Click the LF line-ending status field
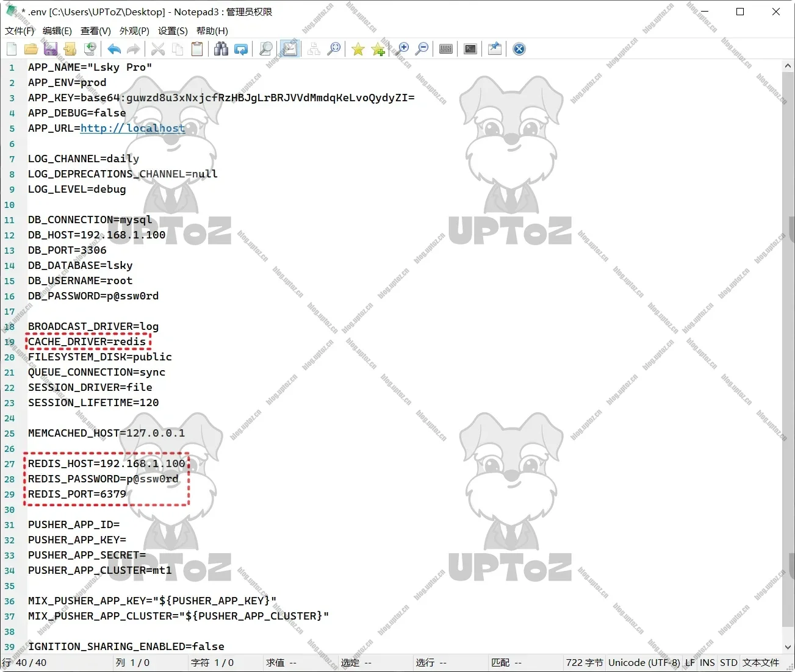 [x=690, y=663]
